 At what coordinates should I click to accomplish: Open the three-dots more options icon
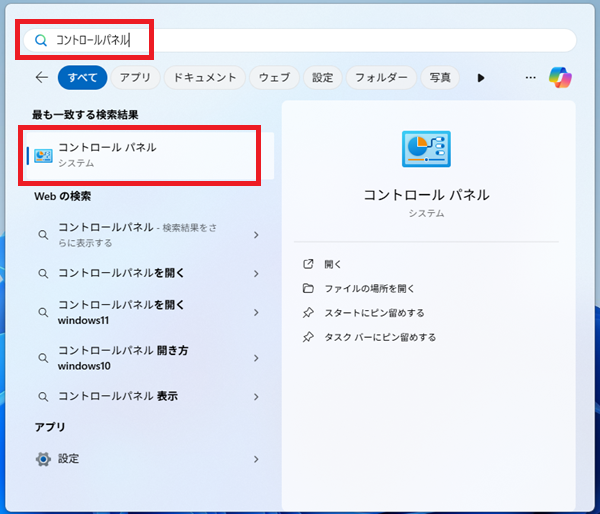tap(530, 78)
